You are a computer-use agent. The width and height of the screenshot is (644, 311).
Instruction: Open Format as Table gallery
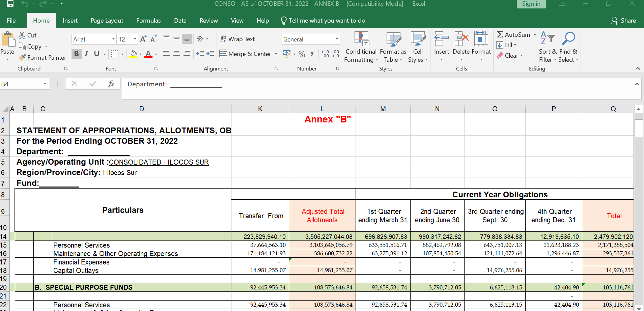click(393, 47)
